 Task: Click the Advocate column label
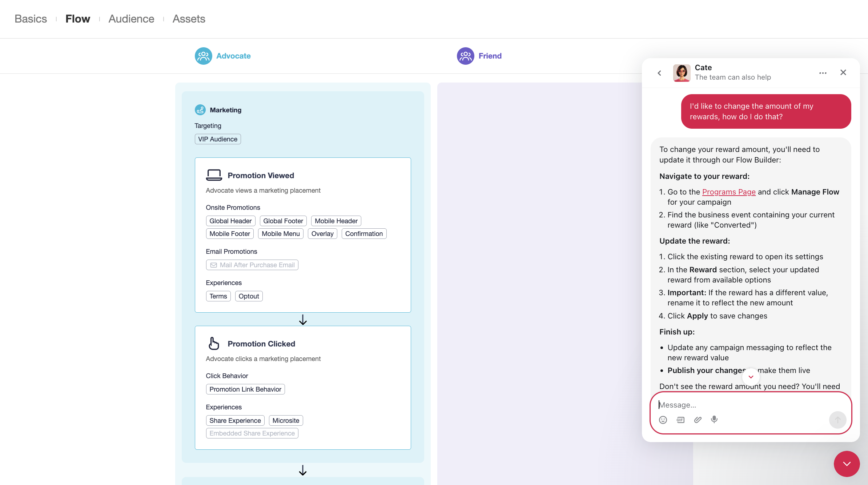(233, 56)
